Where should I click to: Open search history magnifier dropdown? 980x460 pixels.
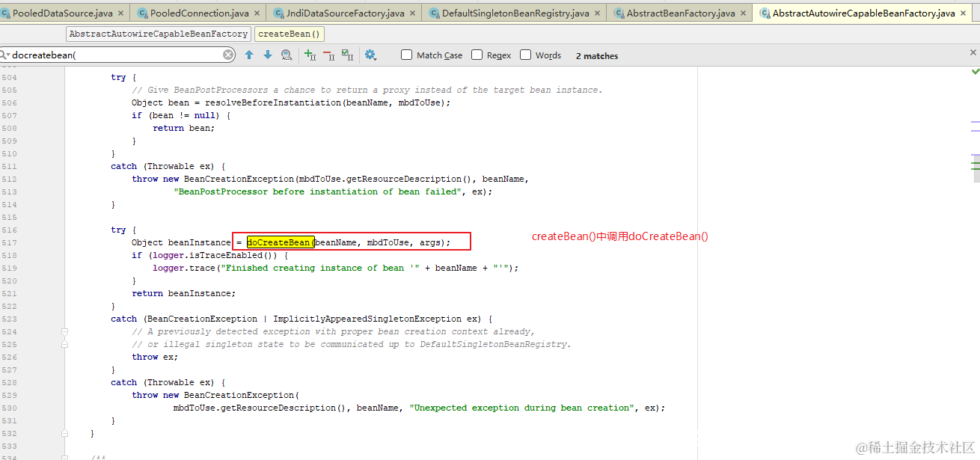click(4, 55)
